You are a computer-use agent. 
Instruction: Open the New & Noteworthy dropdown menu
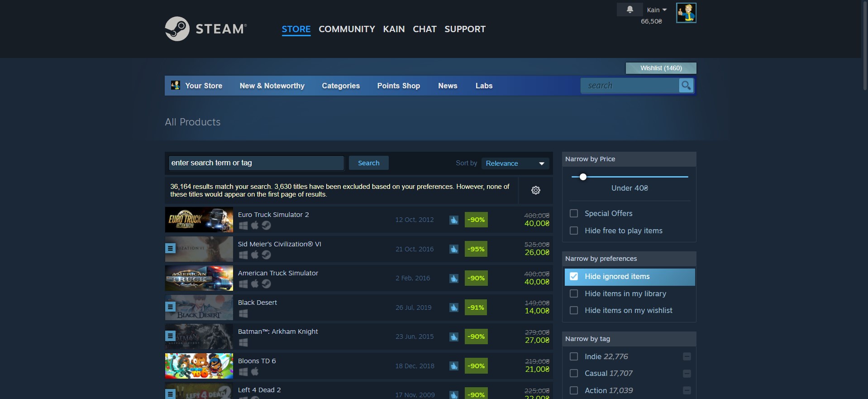[x=272, y=86]
